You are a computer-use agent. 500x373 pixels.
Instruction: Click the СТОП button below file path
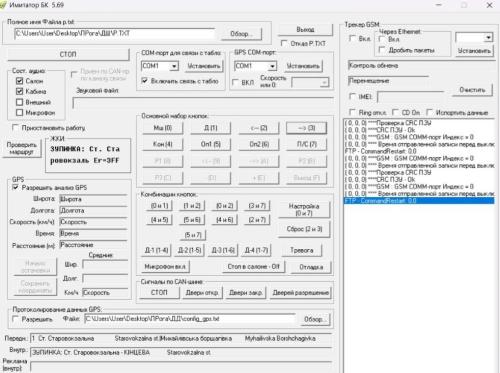point(68,54)
